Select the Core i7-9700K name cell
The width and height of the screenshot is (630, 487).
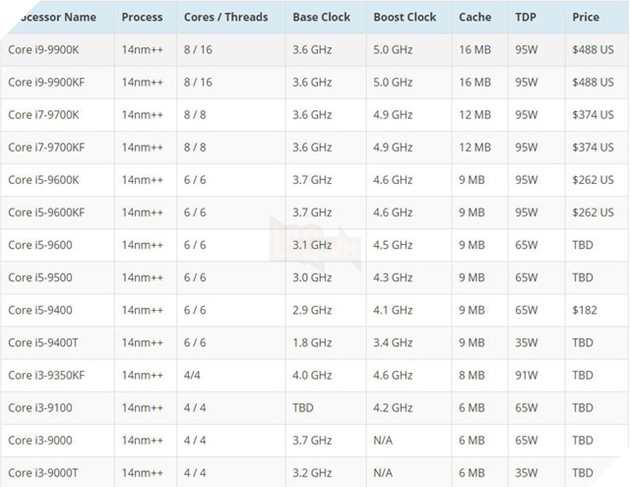pos(43,115)
